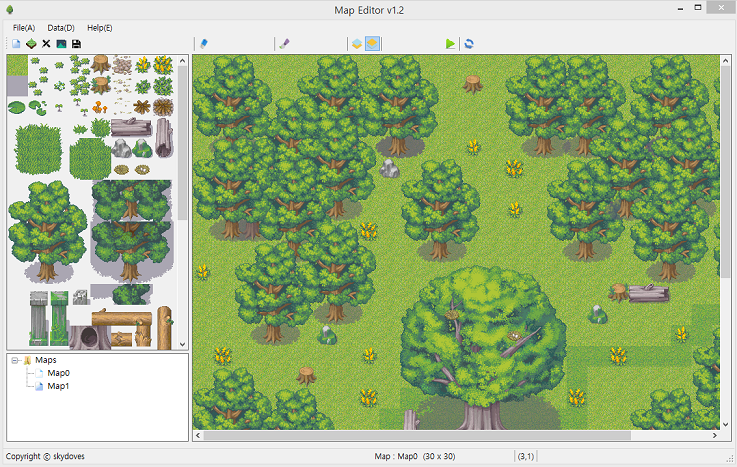Click tile palette scroll up arrow
737x467 pixels.
point(183,61)
